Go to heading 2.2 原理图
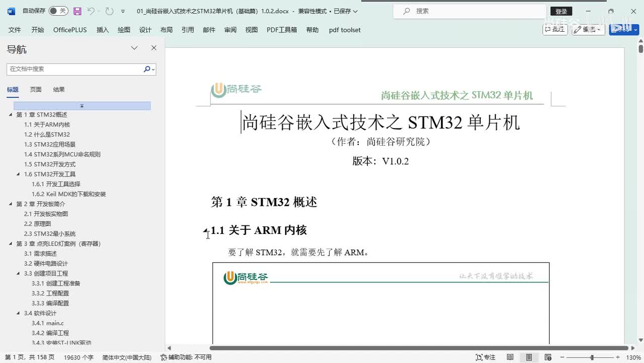Screen dimensions: 644x363 point(37,224)
